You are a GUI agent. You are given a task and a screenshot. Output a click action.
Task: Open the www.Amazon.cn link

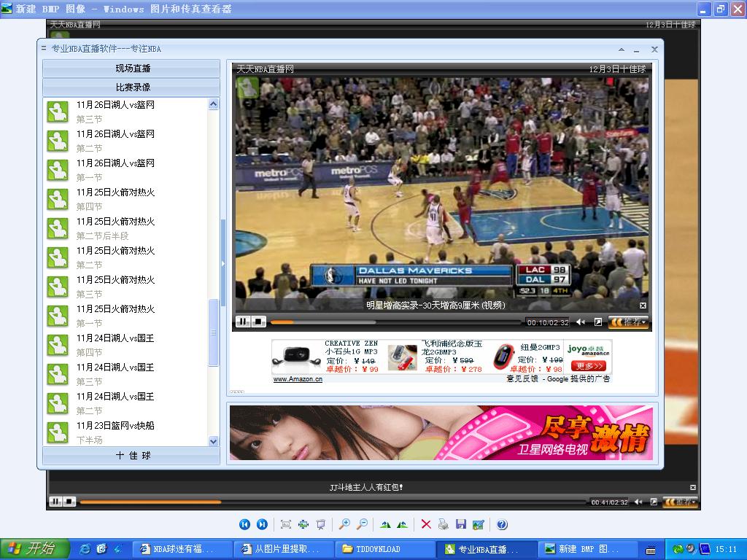click(298, 379)
